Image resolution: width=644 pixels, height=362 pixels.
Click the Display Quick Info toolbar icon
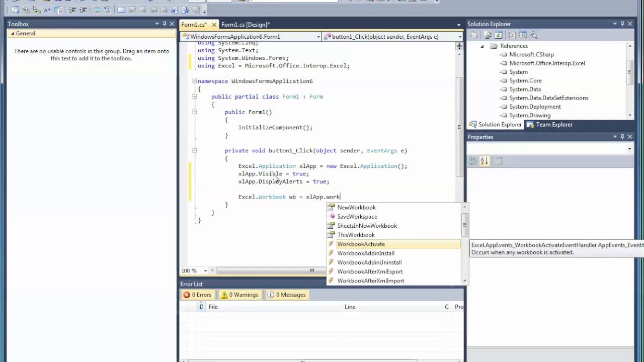coord(37,10)
